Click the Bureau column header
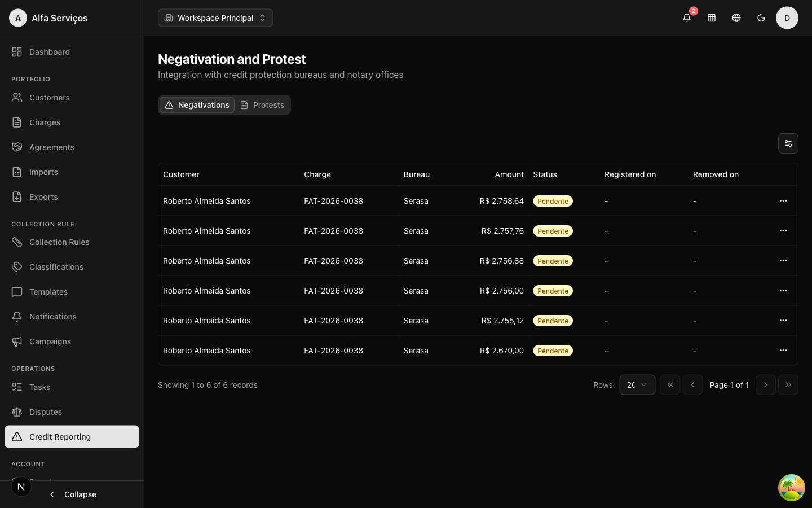This screenshot has height=508, width=812. coord(417,174)
